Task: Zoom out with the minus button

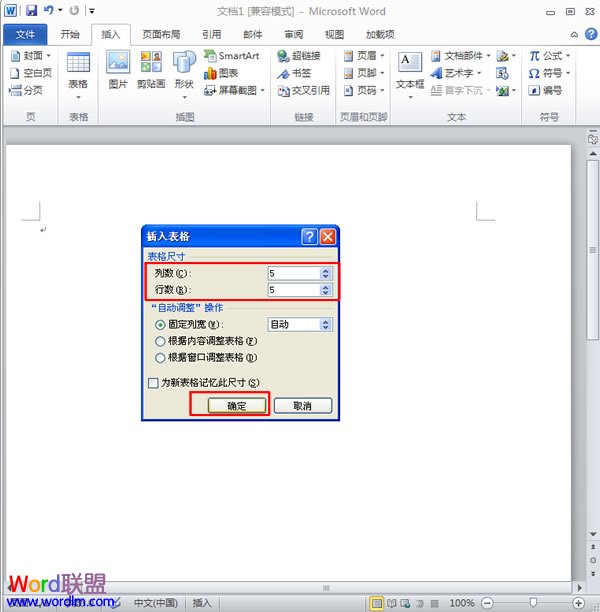Action: point(488,603)
